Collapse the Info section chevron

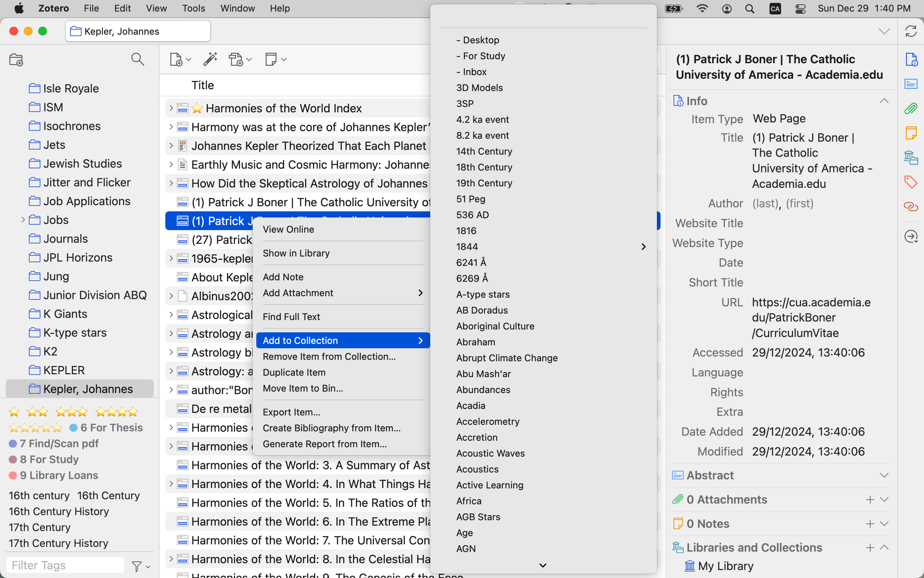[884, 101]
